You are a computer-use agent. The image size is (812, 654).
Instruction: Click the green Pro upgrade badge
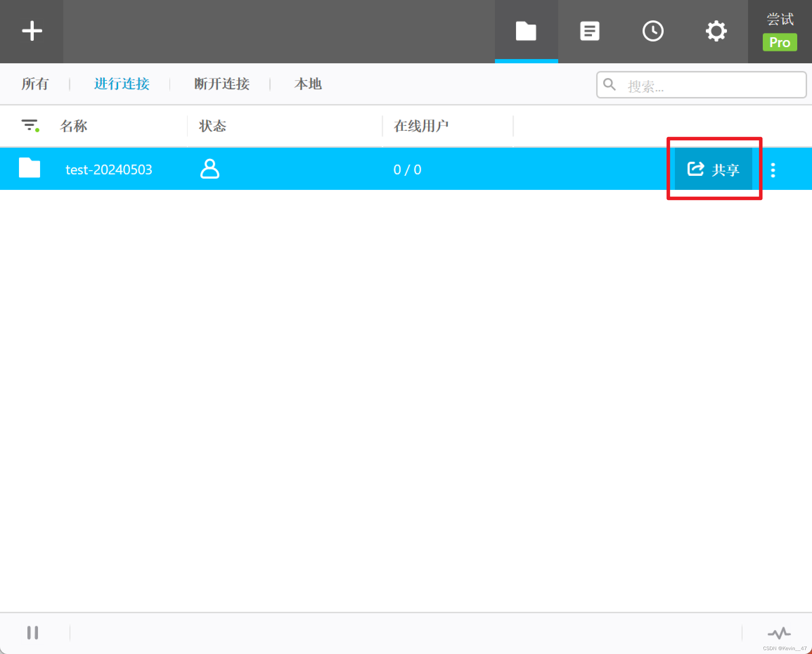[780, 42]
